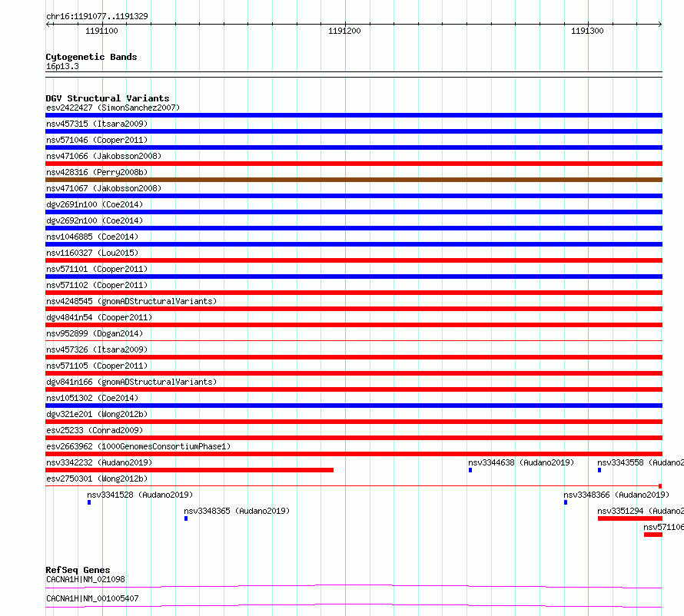Screen dimensions: 684x616
Task: Click the nsv457326 (Itsara2009) label
Action: click(x=97, y=349)
